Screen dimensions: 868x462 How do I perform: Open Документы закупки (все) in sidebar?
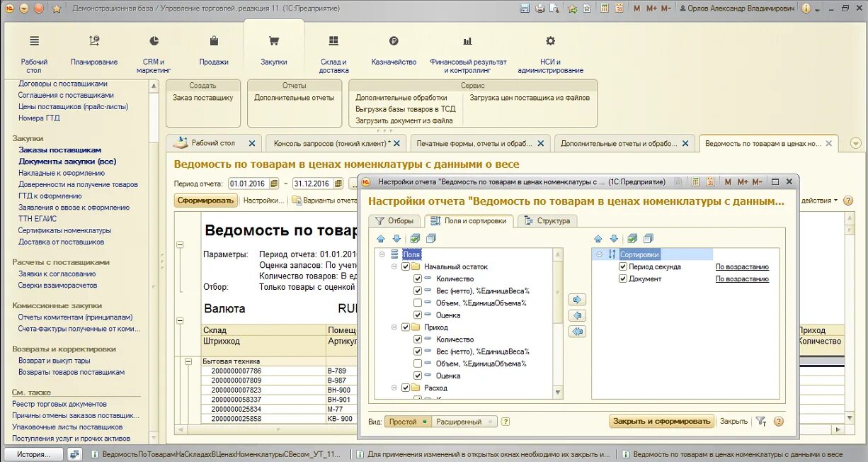coord(67,162)
